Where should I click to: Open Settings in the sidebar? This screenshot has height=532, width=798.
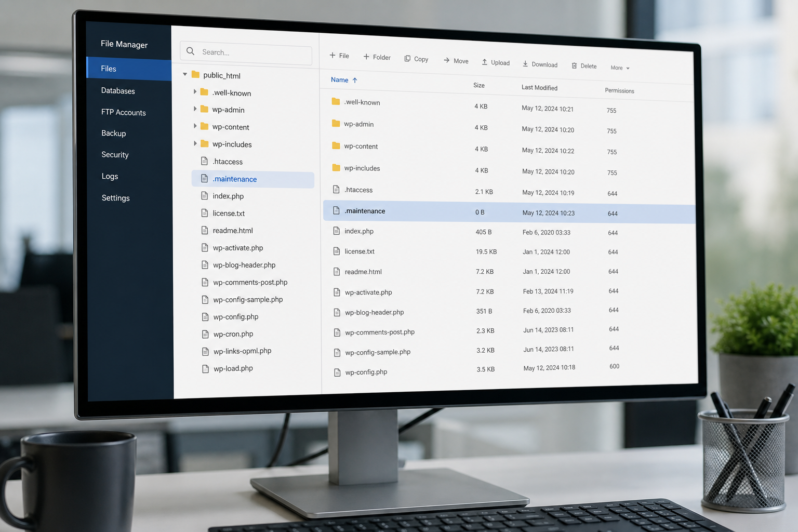point(116,198)
